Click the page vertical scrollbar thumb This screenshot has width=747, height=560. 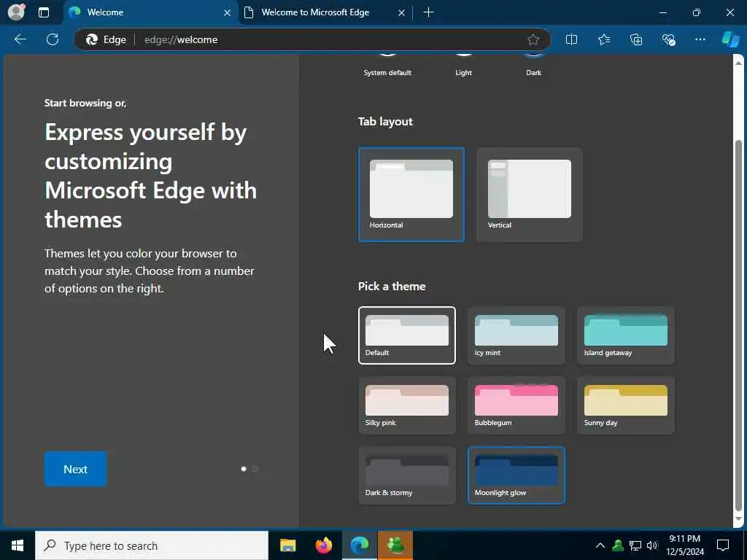click(738, 324)
